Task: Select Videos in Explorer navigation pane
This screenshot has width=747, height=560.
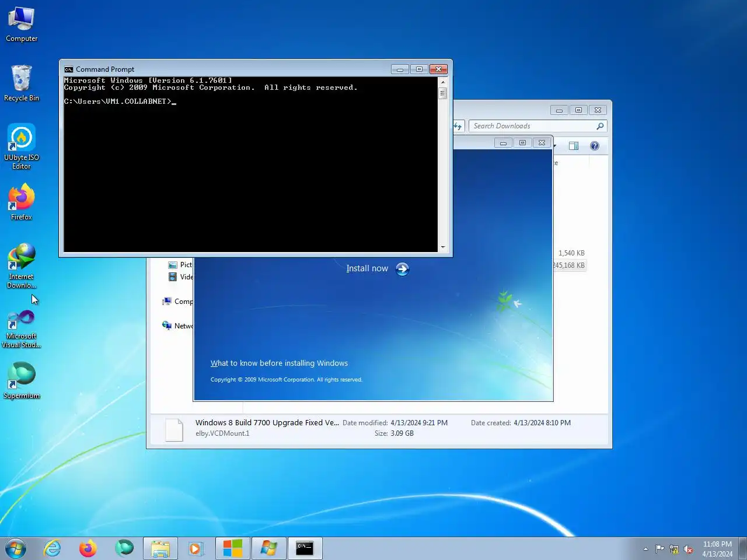Action: coord(180,277)
